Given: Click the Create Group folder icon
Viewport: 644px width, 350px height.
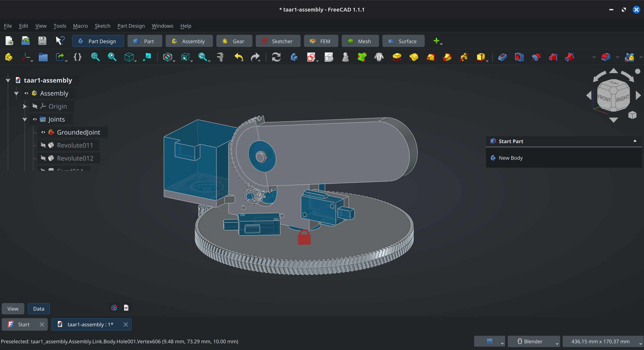Looking at the screenshot, I should 43,57.
